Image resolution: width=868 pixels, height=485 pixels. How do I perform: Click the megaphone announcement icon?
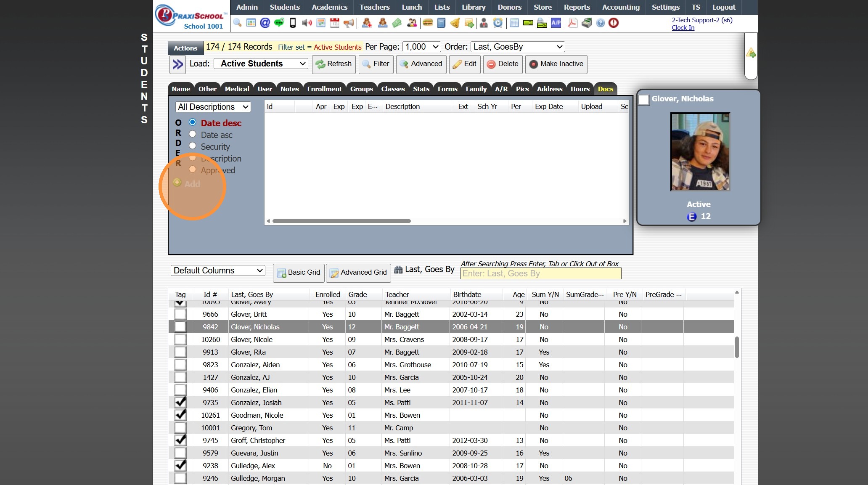(349, 23)
